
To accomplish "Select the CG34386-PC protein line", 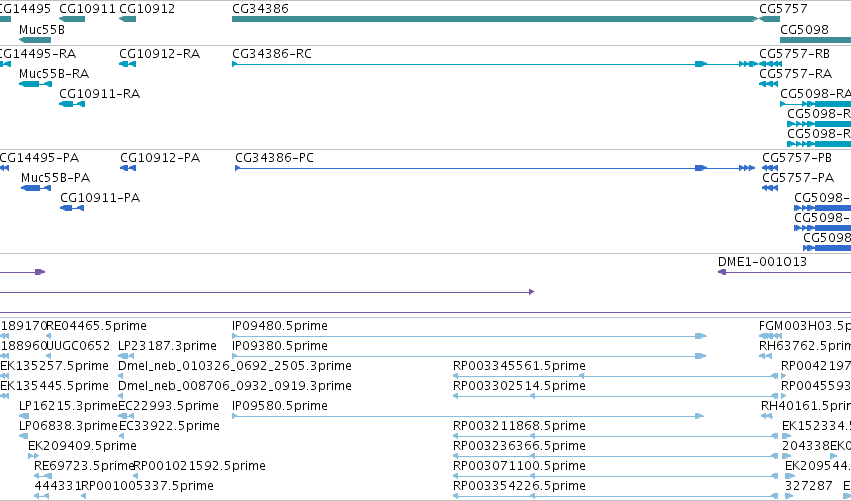I will 495,168.
